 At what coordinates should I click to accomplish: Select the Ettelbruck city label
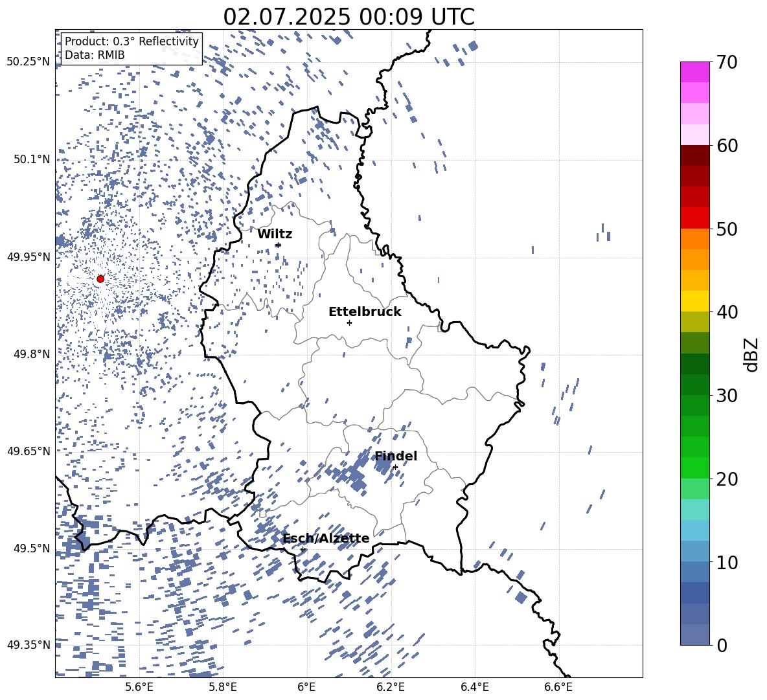point(365,311)
